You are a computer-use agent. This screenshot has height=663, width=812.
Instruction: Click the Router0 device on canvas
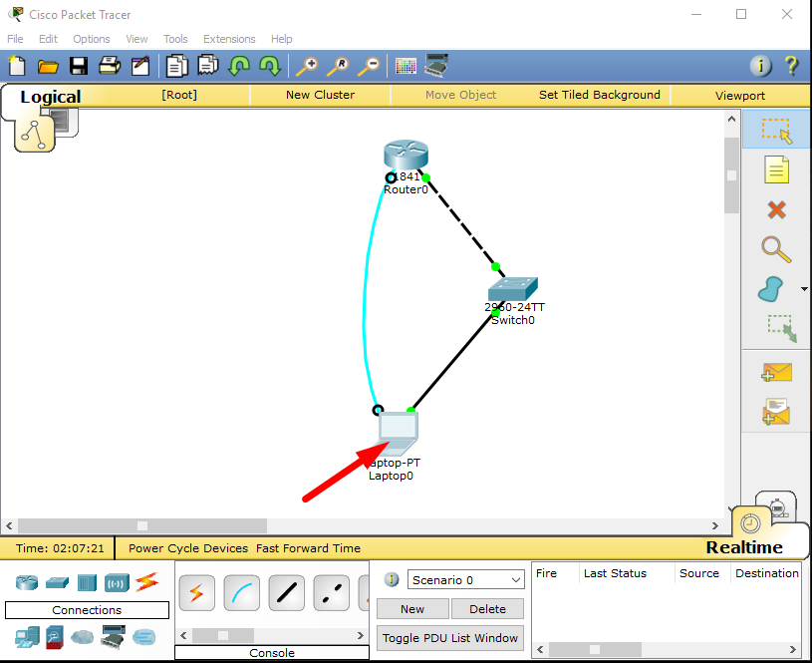[406, 155]
